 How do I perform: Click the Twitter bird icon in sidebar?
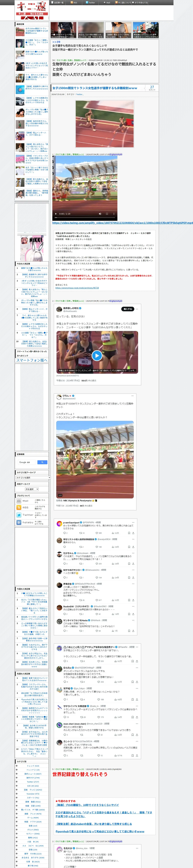19,515
